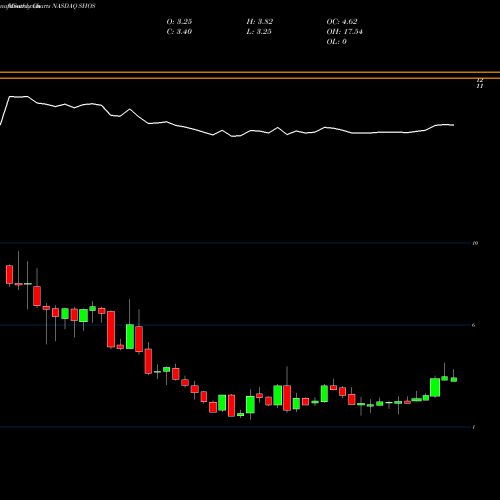Click the earliest red candlestick on the chart
This screenshot has height=500, width=500.
(x=9, y=274)
